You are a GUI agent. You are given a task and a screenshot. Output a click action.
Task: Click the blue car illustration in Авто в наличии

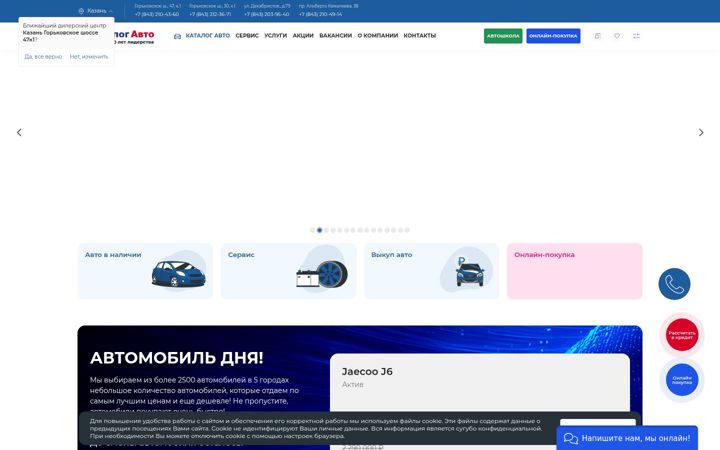click(x=179, y=274)
